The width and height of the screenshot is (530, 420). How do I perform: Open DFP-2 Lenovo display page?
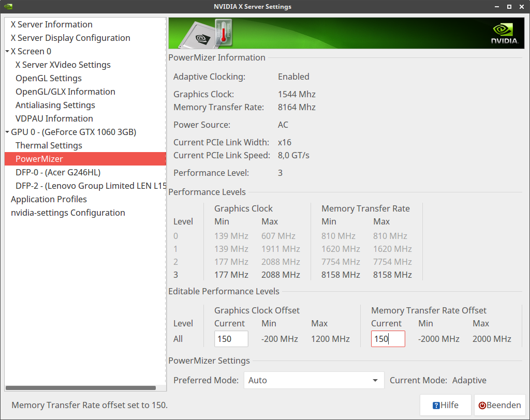point(91,186)
